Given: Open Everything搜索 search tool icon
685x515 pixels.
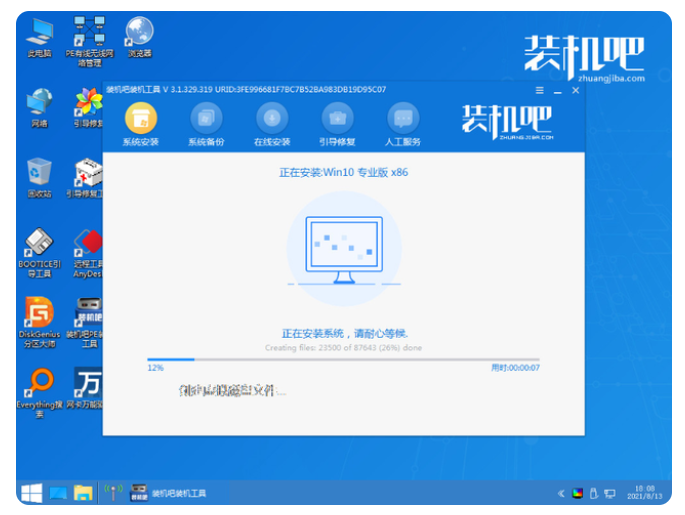Looking at the screenshot, I should click(40, 385).
